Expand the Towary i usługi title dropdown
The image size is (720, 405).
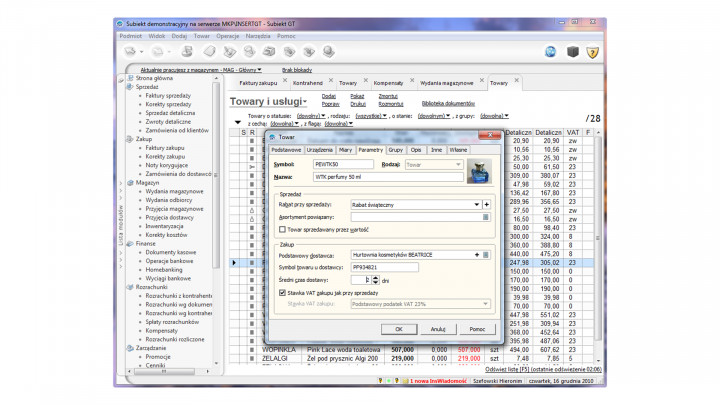[x=305, y=102]
